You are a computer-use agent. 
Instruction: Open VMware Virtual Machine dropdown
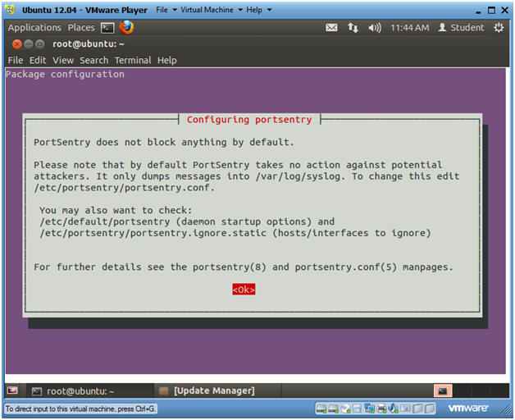(212, 10)
